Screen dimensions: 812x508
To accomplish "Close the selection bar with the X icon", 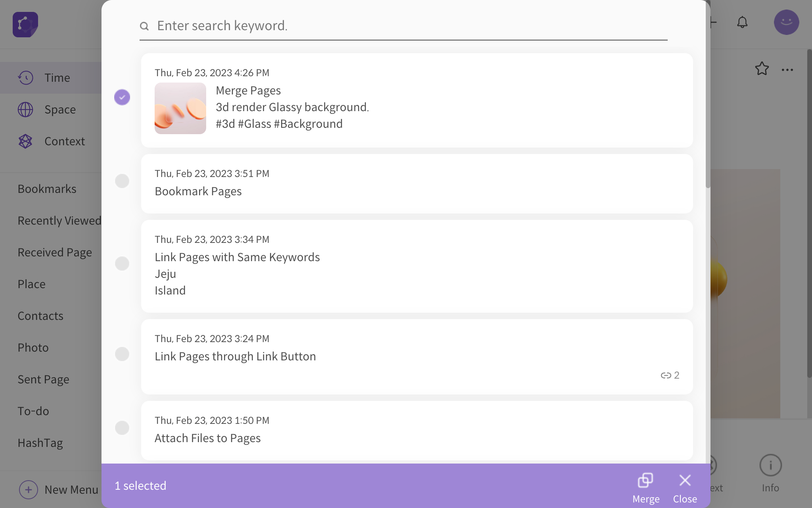I will click(685, 481).
